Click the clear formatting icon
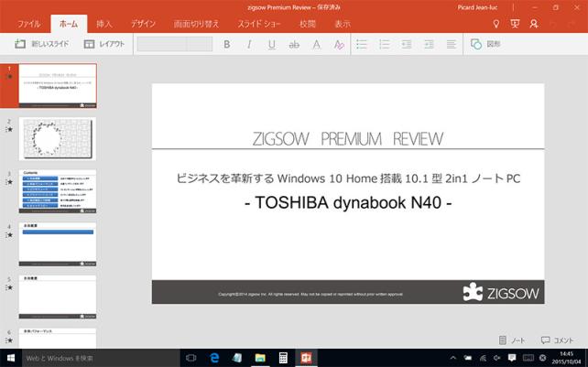The height and width of the screenshot is (367, 588). (339, 45)
